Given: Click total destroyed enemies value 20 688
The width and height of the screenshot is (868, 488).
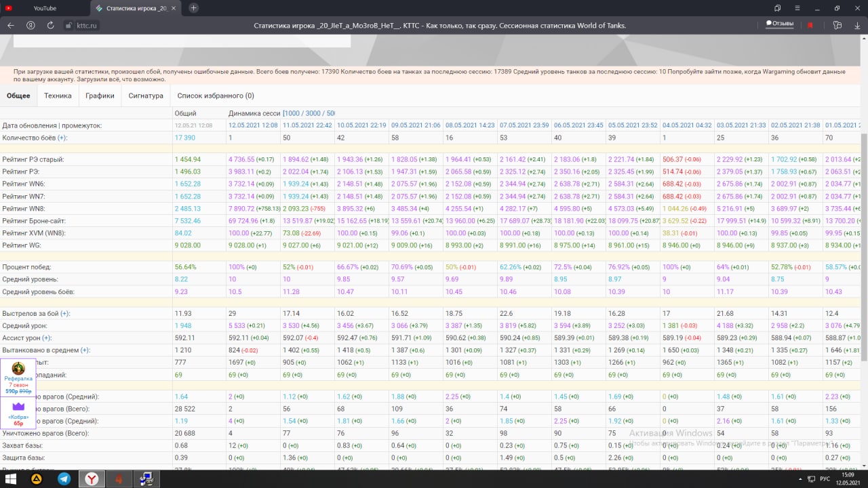Looking at the screenshot, I should (x=186, y=433).
